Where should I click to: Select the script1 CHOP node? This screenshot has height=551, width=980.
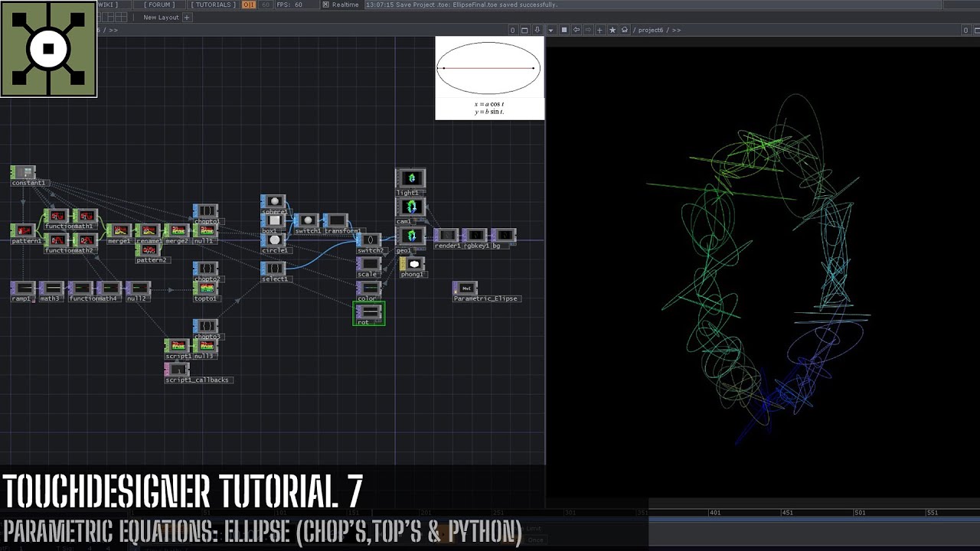tap(177, 346)
